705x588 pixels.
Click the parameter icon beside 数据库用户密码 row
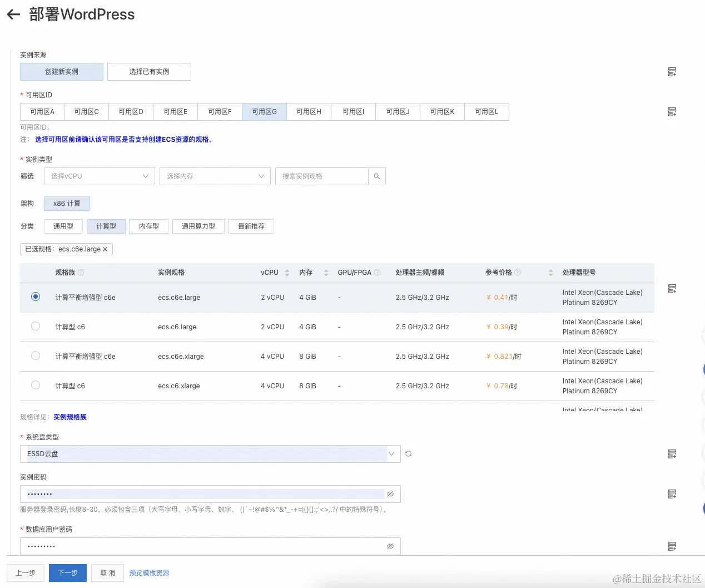(672, 546)
